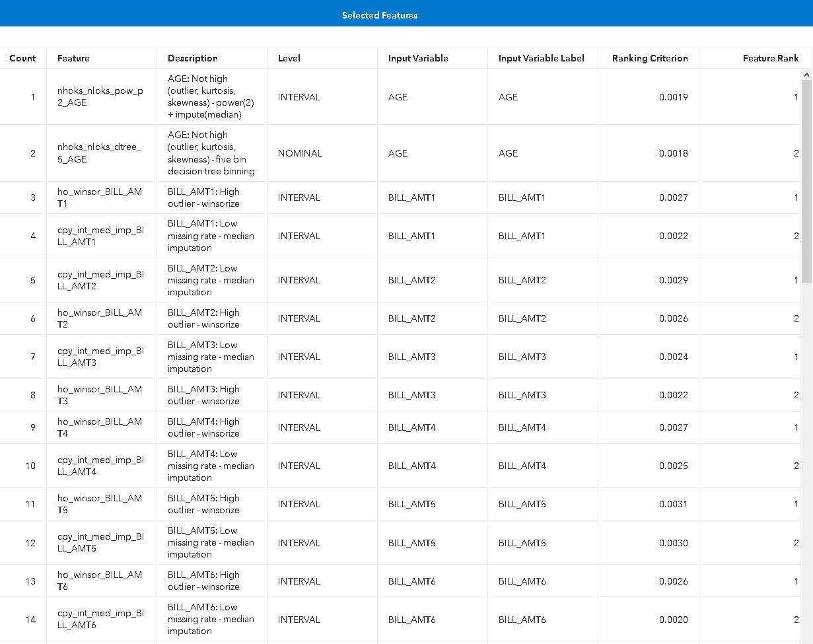This screenshot has height=644, width=813.
Task: Click the Selected Features title bar
Action: click(x=380, y=14)
